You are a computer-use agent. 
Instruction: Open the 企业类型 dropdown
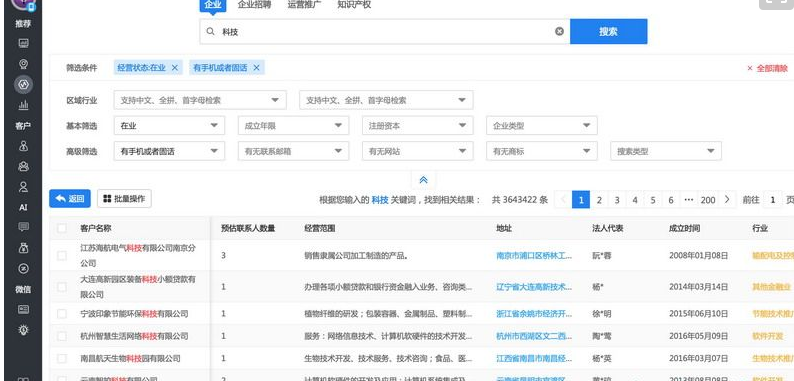click(x=542, y=126)
